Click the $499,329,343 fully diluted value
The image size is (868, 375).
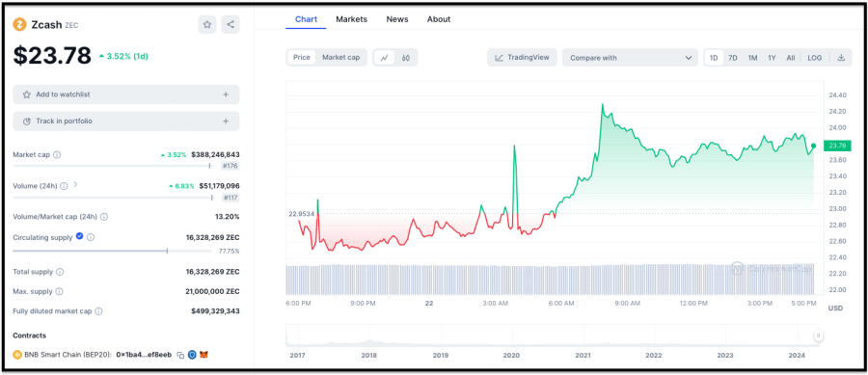[215, 311]
